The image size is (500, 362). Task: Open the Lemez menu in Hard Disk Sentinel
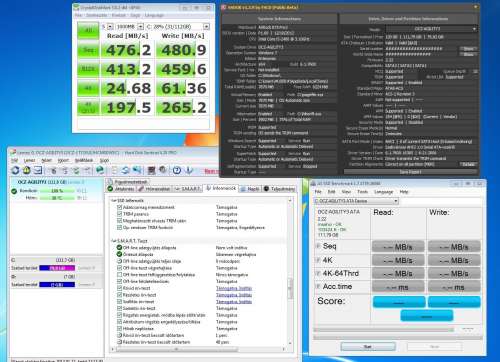pos(29,161)
